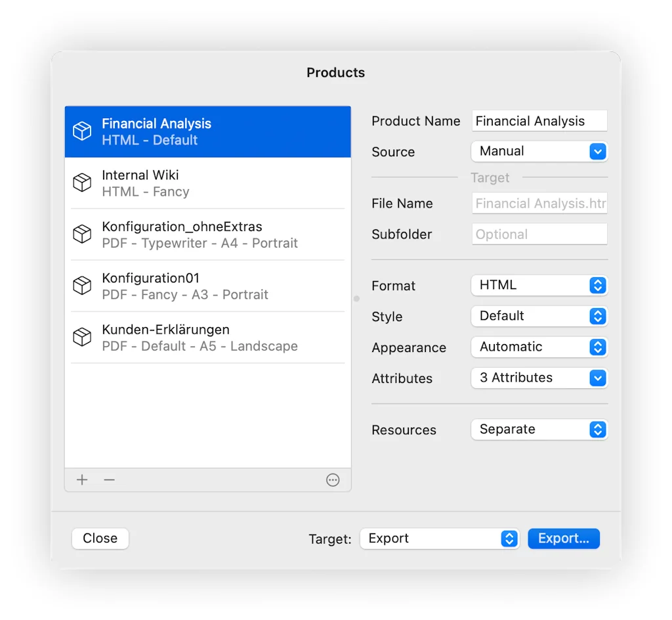Open the more actions ellipsis menu
This screenshot has width=672, height=620.
pos(333,480)
